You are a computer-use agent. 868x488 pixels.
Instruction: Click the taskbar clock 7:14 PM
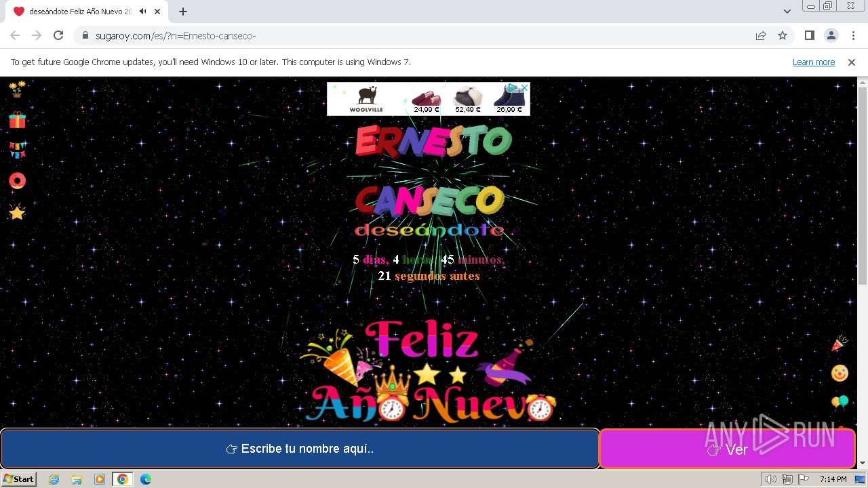coord(833,479)
